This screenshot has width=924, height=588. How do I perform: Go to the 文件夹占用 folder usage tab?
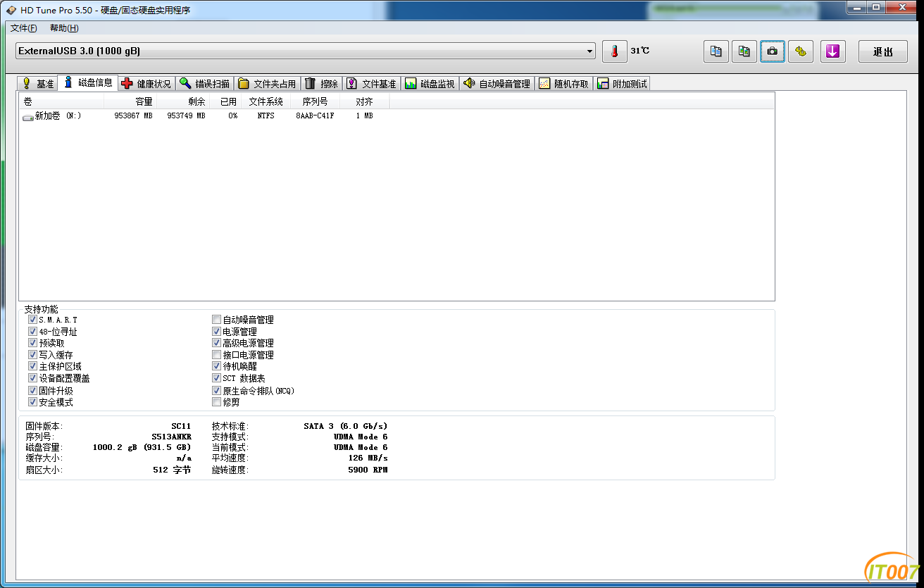(x=268, y=84)
